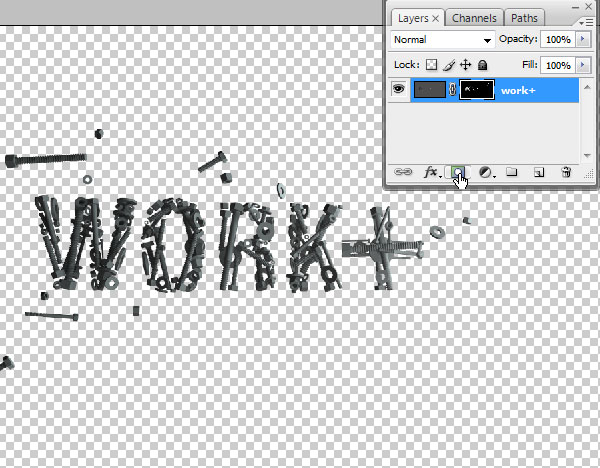Click the Fill value field
This screenshot has width=600, height=468.
558,65
